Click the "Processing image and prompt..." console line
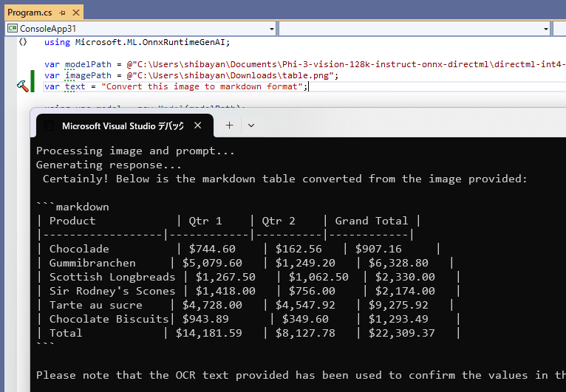The width and height of the screenshot is (566, 392). (x=135, y=151)
